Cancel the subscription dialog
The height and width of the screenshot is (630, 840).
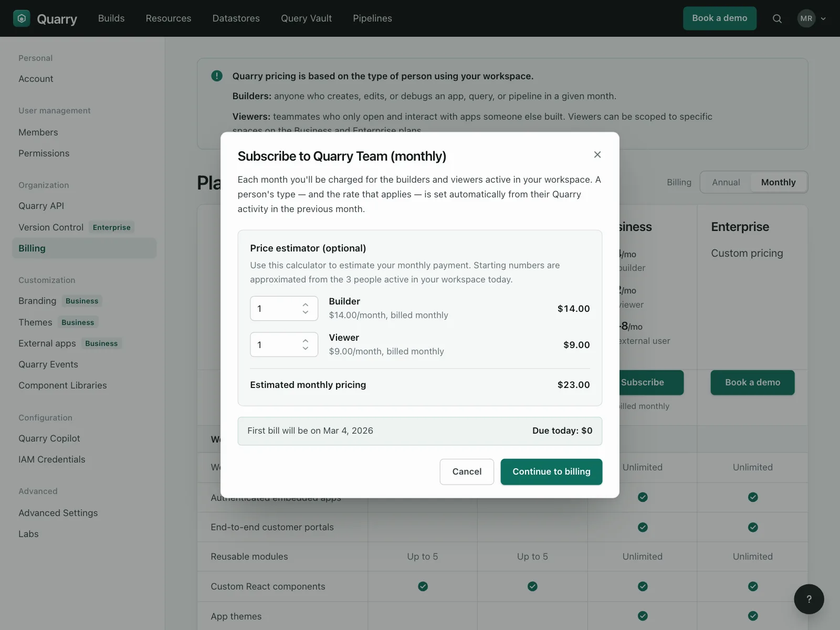(x=467, y=471)
